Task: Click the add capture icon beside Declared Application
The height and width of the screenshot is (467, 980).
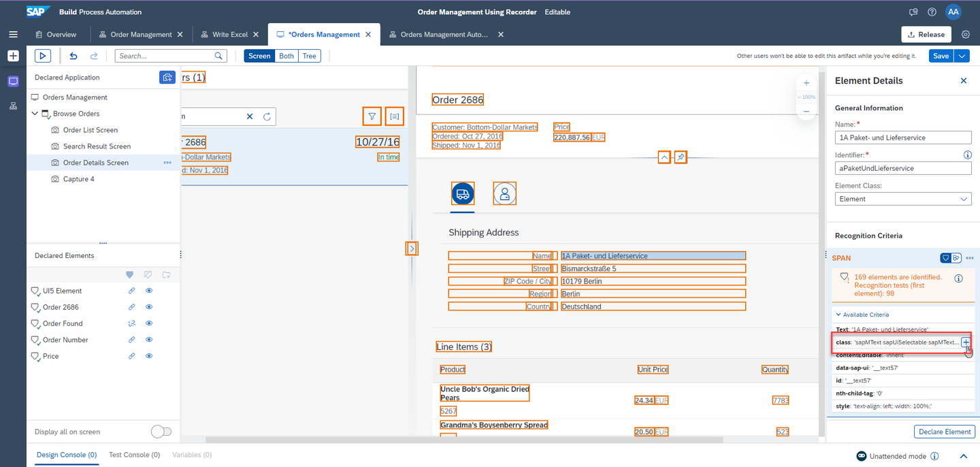Action: [167, 78]
